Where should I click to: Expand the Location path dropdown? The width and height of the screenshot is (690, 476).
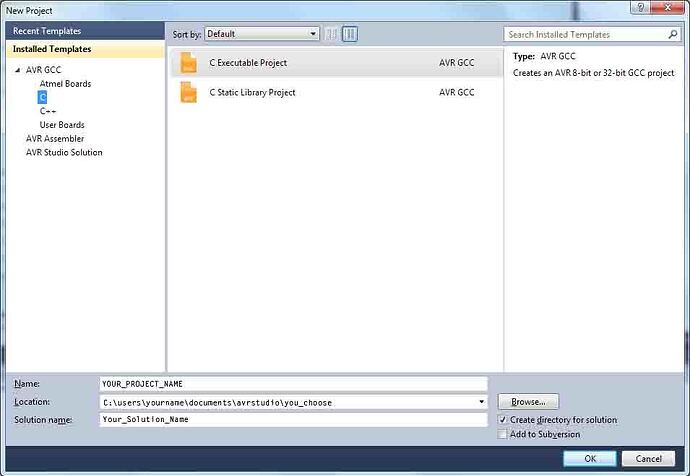482,402
